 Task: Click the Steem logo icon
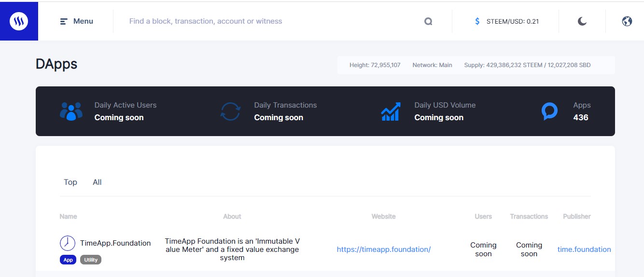coord(19,21)
